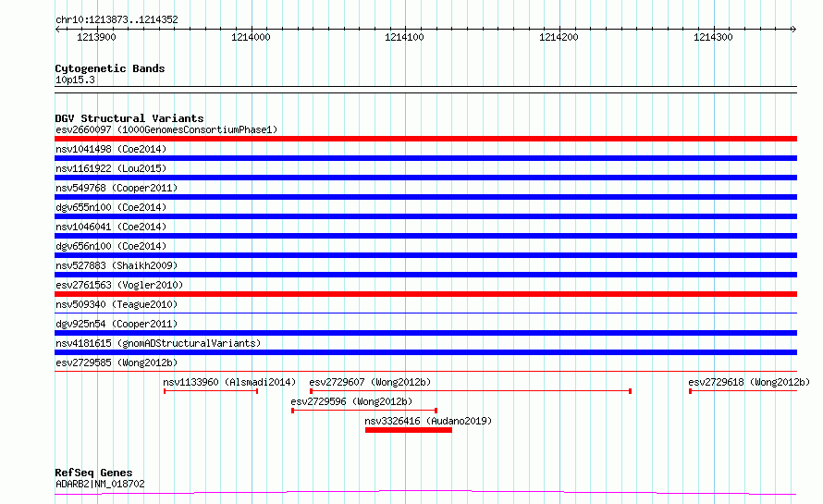The height and width of the screenshot is (504, 823).
Task: Click the esv2729596 red span line
Action: pyautogui.click(x=364, y=411)
